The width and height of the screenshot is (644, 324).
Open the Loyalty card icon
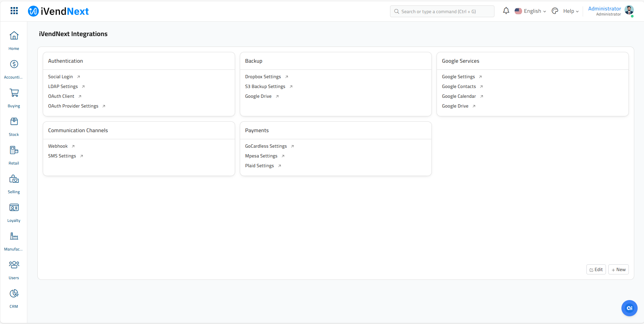coord(14,207)
